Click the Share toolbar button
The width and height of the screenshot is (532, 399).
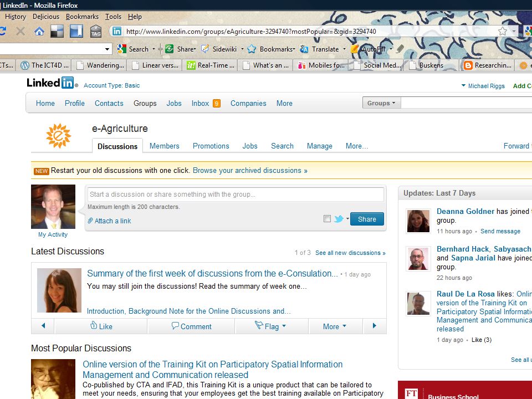(x=181, y=49)
